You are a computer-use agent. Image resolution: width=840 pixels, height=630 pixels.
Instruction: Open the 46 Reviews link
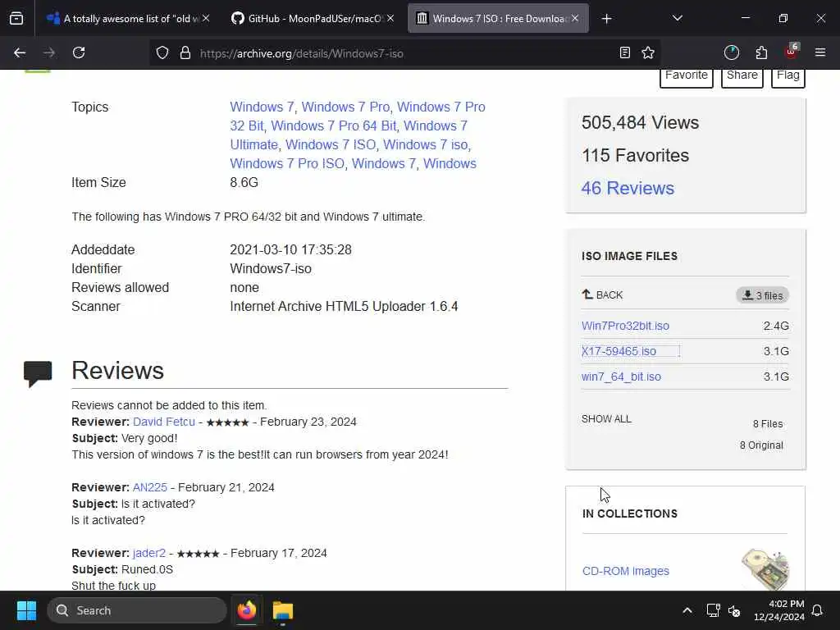(x=628, y=188)
